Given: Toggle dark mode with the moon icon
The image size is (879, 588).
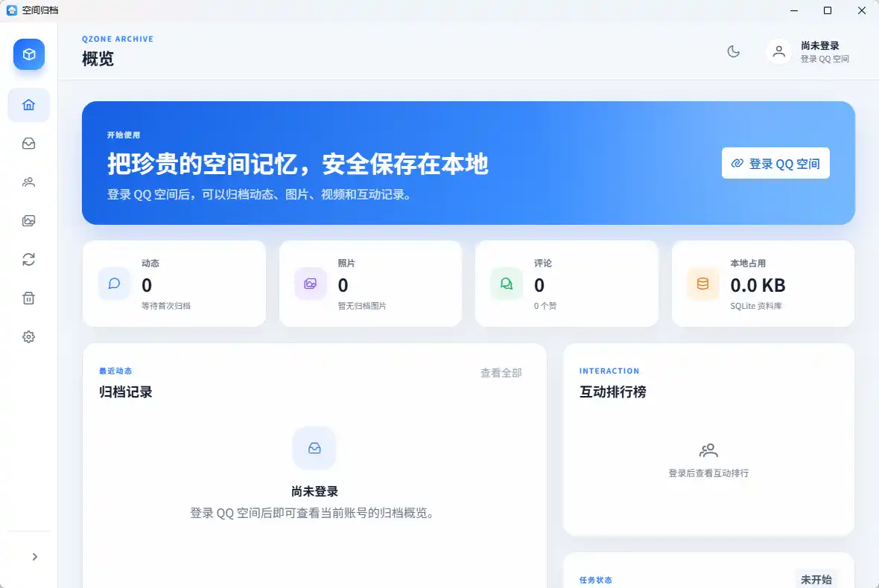Looking at the screenshot, I should tap(733, 51).
